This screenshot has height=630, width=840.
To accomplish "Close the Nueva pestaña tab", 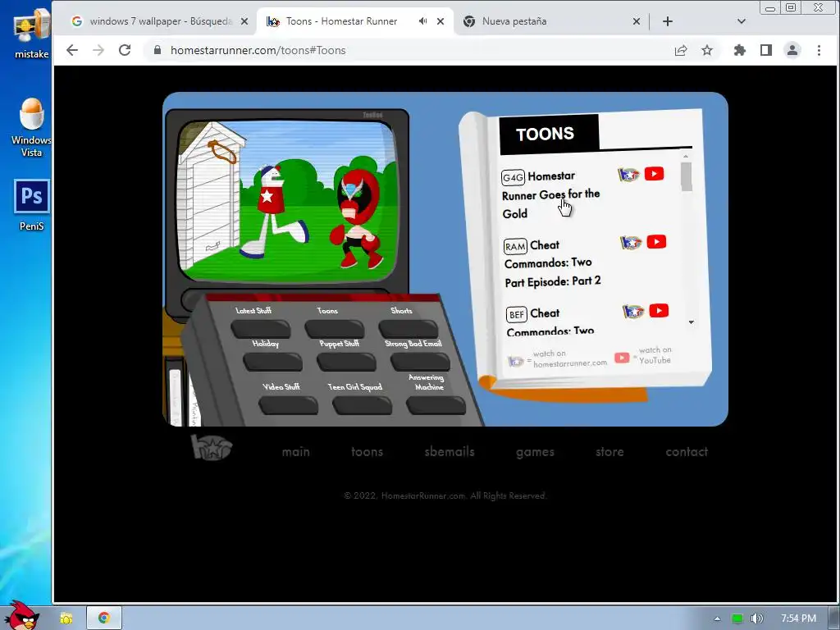I will (x=637, y=21).
